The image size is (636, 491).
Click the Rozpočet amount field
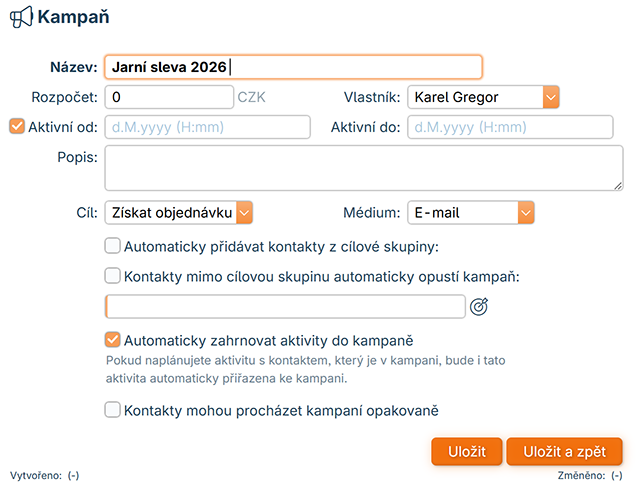pyautogui.click(x=169, y=97)
